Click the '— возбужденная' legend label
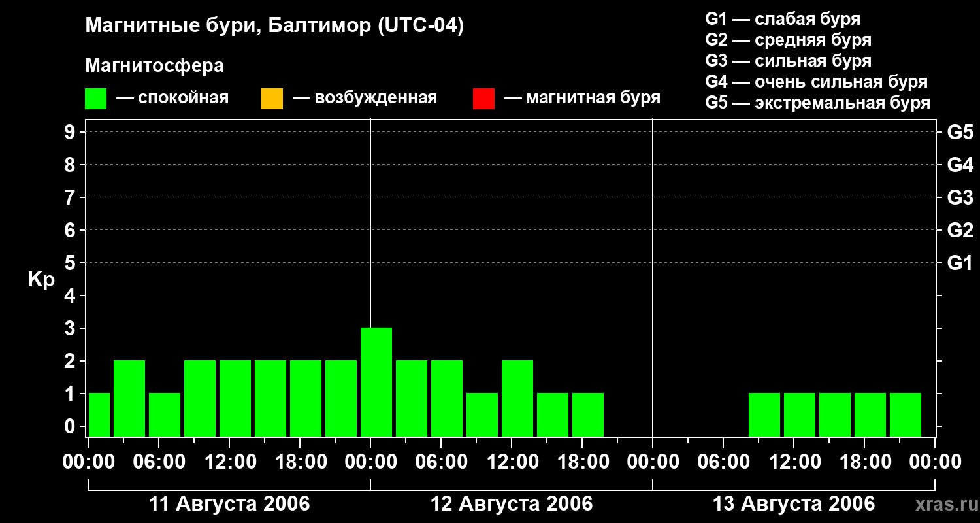The image size is (980, 523). coord(365,98)
